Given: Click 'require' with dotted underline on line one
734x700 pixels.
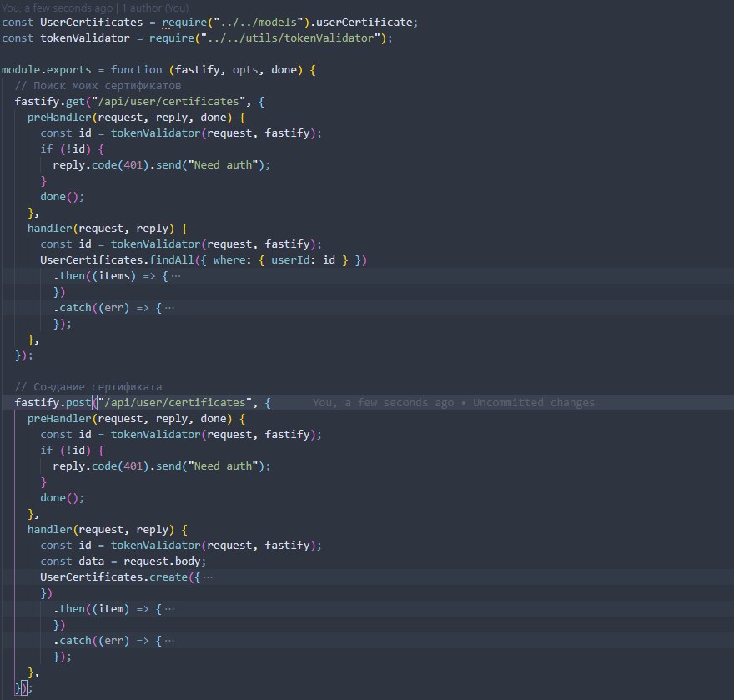Looking at the screenshot, I should pyautogui.click(x=184, y=23).
